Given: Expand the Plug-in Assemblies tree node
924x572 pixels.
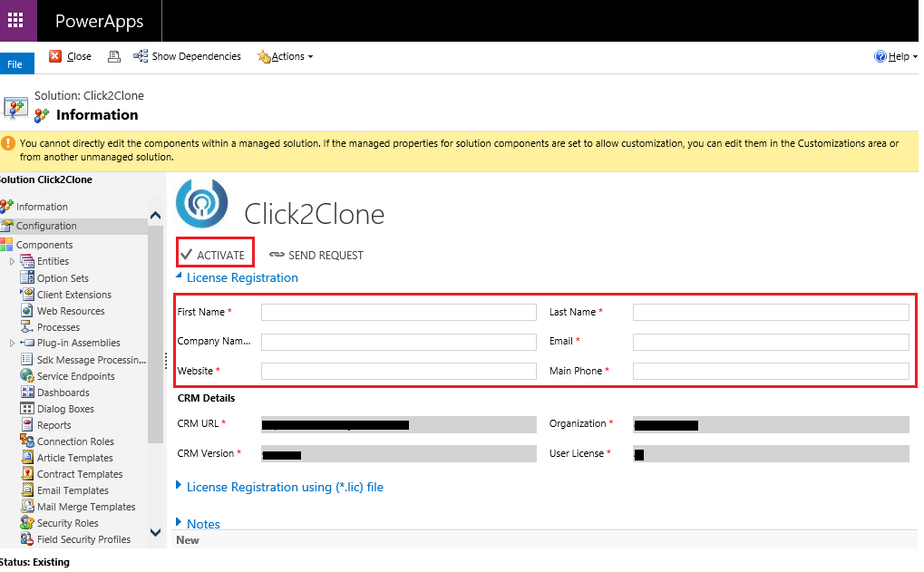Looking at the screenshot, I should (x=12, y=343).
